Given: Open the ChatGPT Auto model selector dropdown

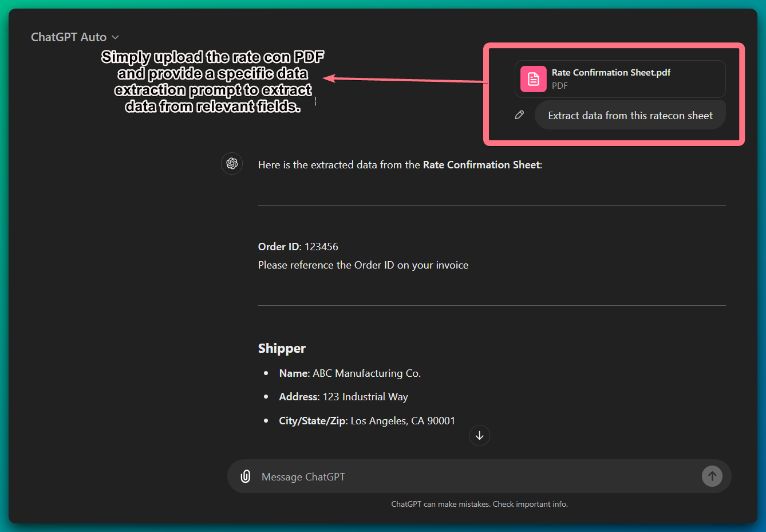Looking at the screenshot, I should coord(75,37).
